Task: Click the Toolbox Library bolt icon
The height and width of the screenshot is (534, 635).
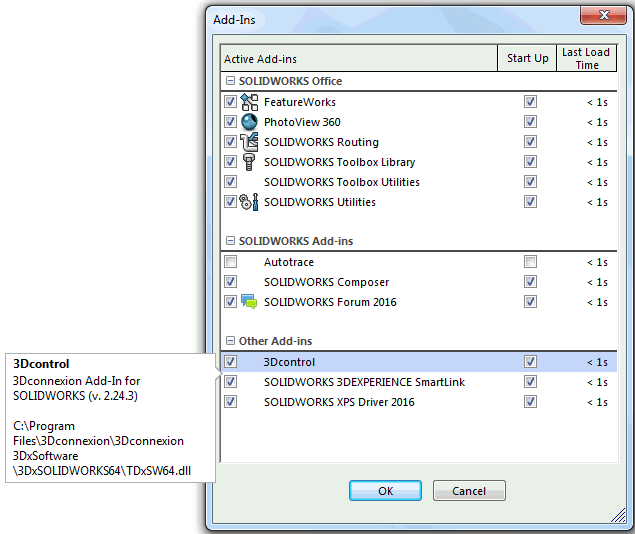Action: coord(249,162)
